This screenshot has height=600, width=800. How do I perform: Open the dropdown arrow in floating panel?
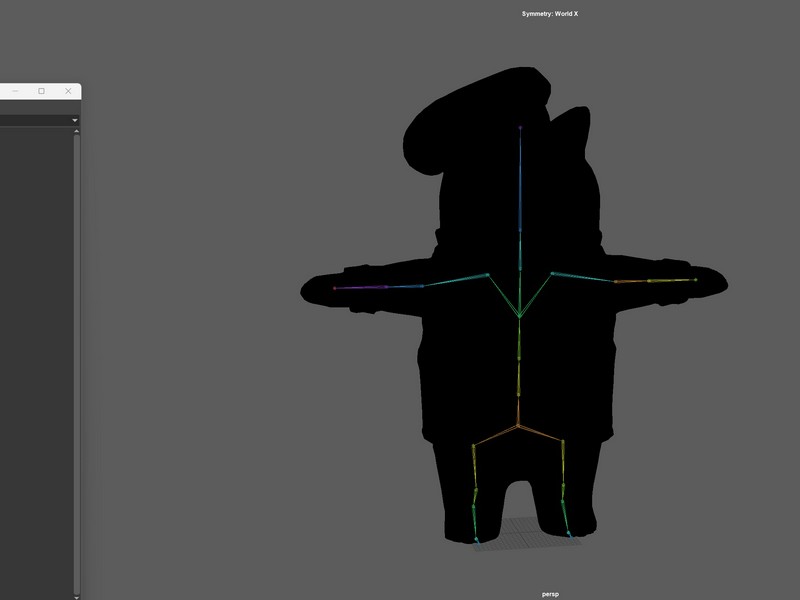(x=75, y=120)
